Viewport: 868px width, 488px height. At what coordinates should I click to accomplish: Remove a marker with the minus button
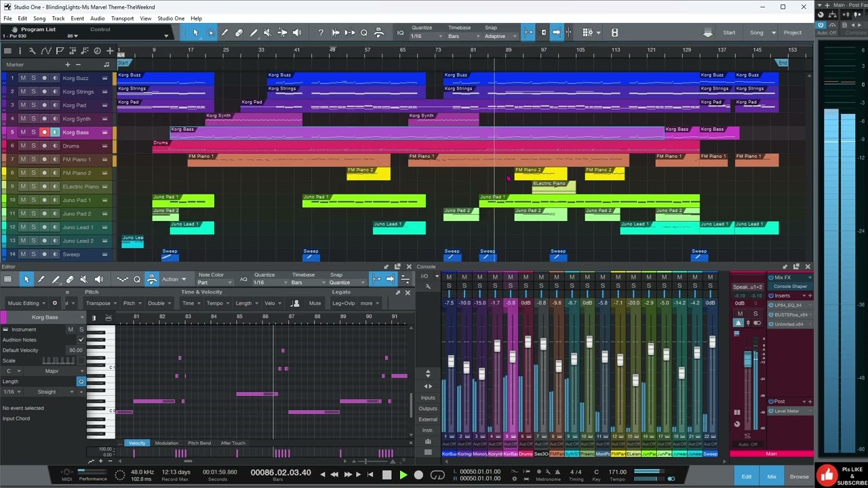[78, 64]
